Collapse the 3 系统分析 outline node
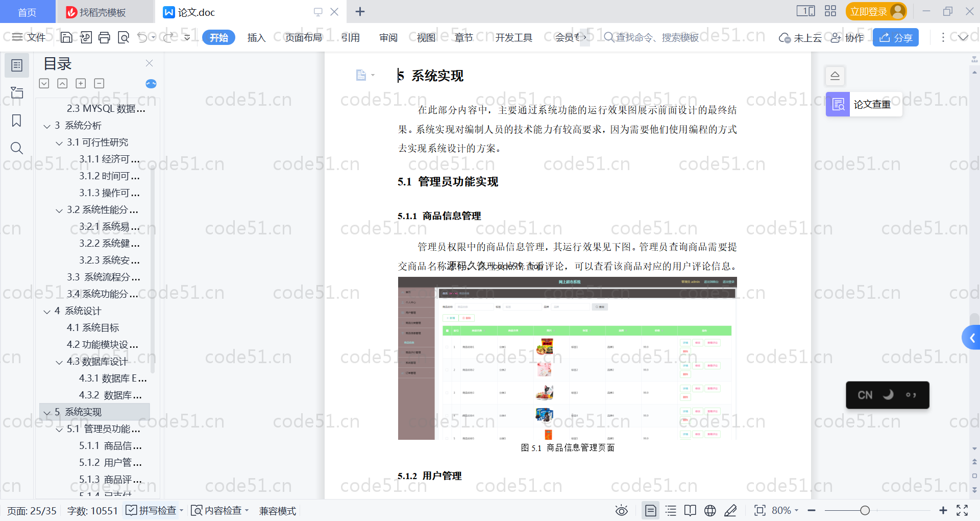Viewport: 980px width, 521px height. (47, 126)
